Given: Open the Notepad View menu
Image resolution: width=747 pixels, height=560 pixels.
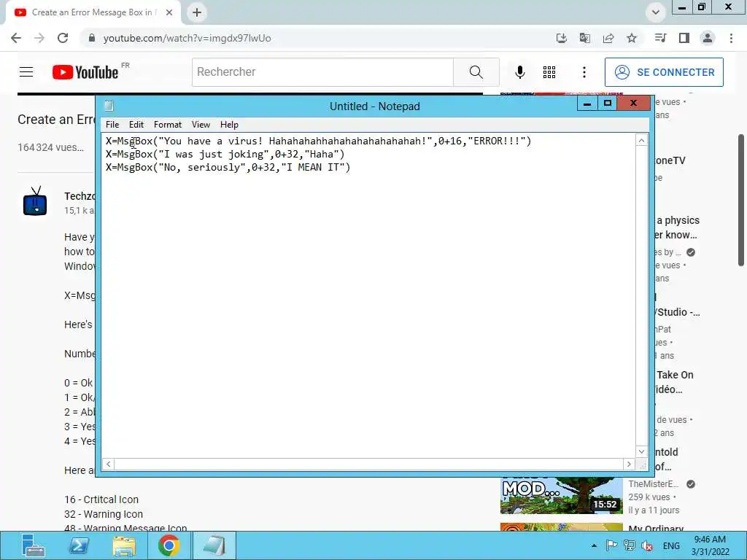Looking at the screenshot, I should point(201,125).
